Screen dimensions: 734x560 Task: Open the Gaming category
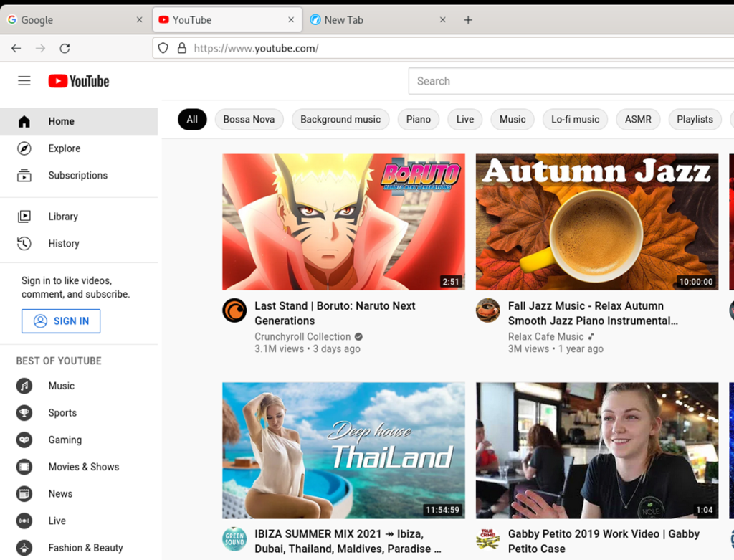pyautogui.click(x=65, y=440)
